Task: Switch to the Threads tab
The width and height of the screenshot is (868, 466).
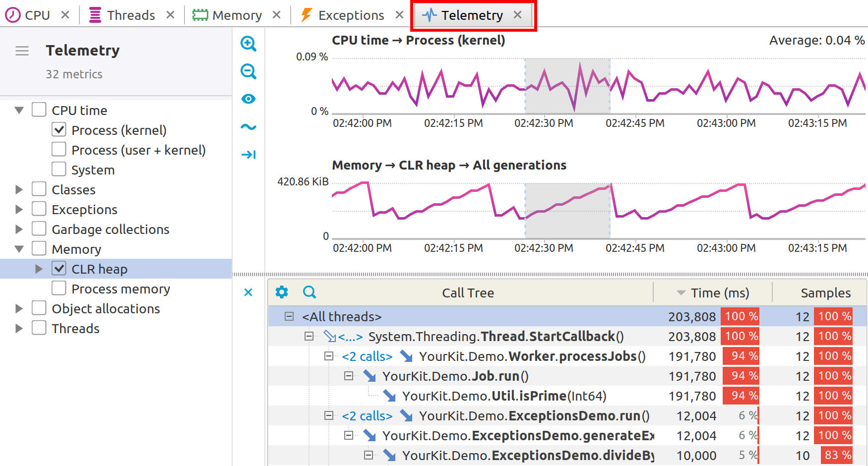Action: [x=131, y=15]
